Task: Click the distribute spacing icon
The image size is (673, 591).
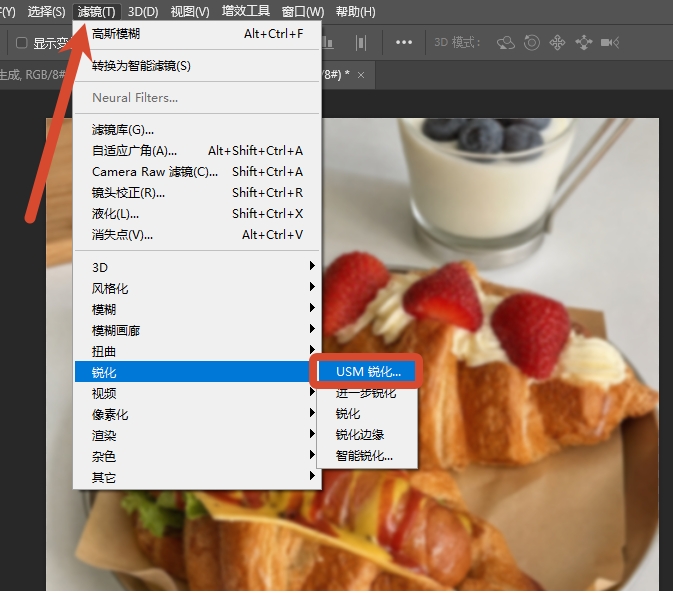Action: (361, 42)
